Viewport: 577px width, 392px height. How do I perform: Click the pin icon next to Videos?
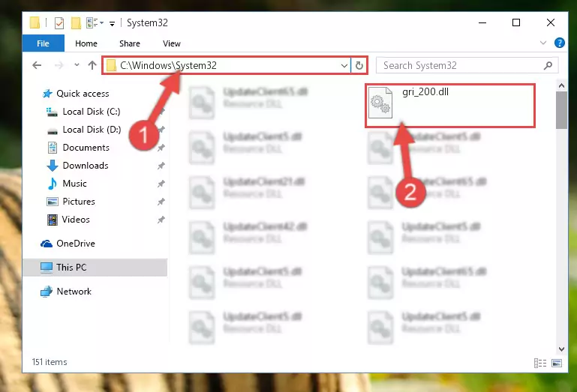[x=161, y=220]
